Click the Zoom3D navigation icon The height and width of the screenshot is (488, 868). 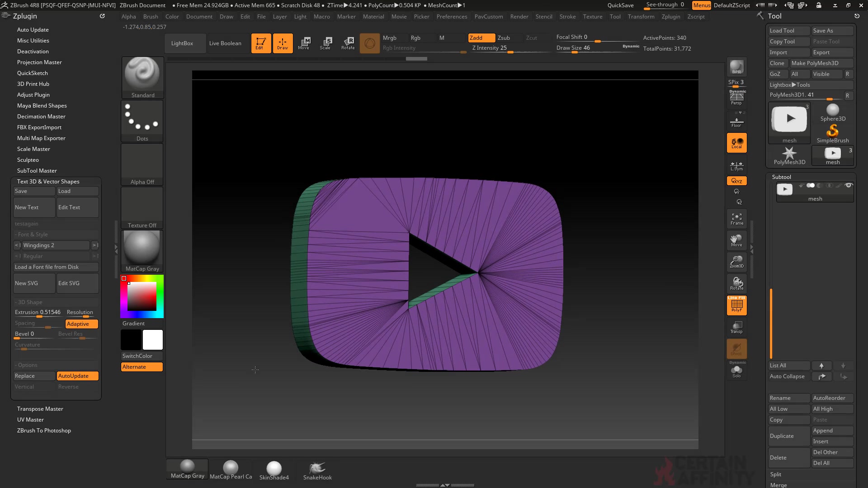click(736, 262)
